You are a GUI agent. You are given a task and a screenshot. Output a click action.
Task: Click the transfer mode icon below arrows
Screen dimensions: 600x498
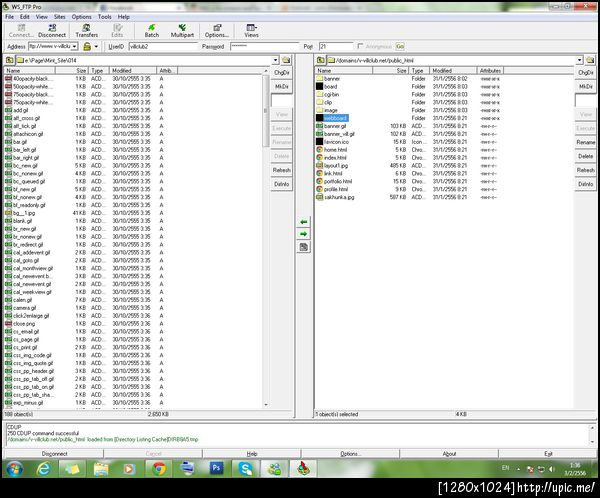tap(304, 247)
